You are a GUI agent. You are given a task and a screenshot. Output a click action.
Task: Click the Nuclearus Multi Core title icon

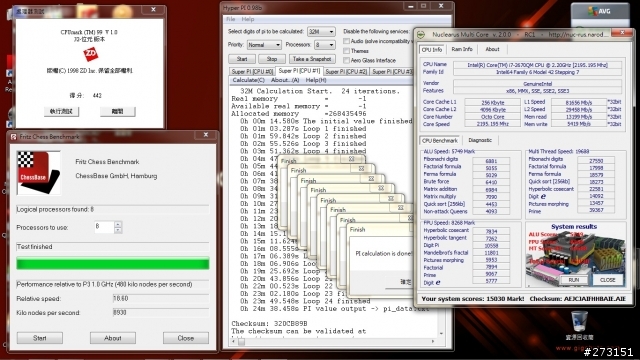pos(422,35)
